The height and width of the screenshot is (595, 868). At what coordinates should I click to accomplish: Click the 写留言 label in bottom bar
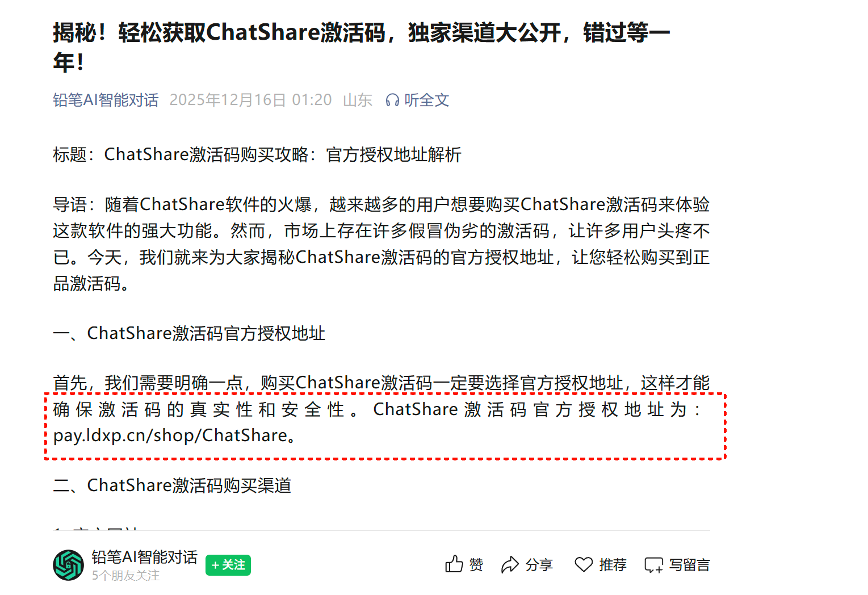point(690,565)
